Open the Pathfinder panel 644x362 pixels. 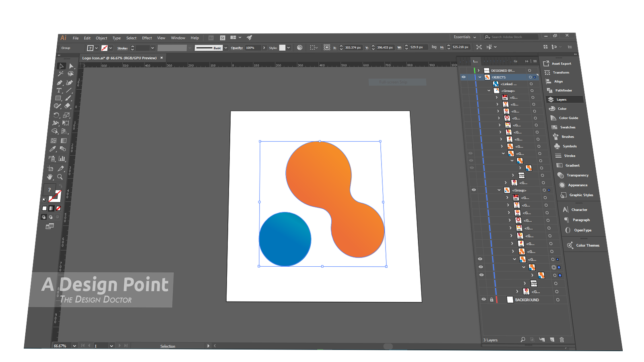[560, 90]
